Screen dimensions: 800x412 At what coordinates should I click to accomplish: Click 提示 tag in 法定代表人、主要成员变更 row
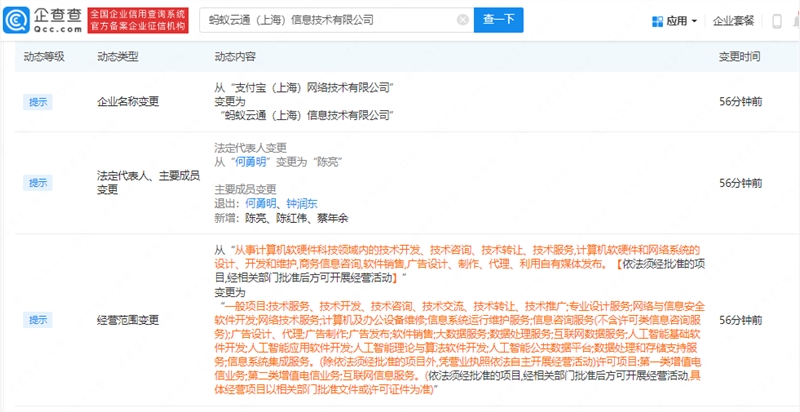pos(38,183)
